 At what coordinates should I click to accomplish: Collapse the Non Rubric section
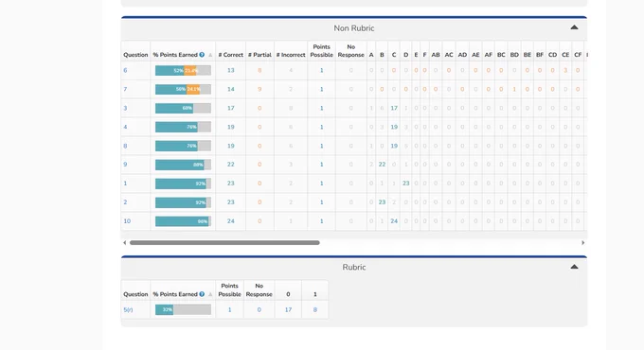[574, 27]
